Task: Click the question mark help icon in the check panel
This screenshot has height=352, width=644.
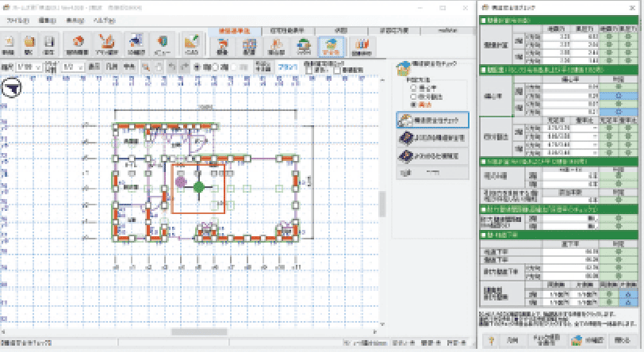Action: click(x=492, y=340)
